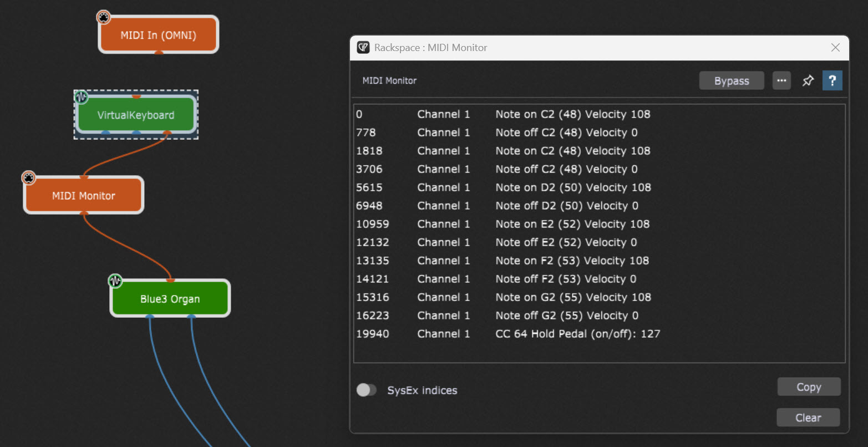Select the VirtualKeyboard plugin block
Screen dimensions: 868x447
(136, 115)
